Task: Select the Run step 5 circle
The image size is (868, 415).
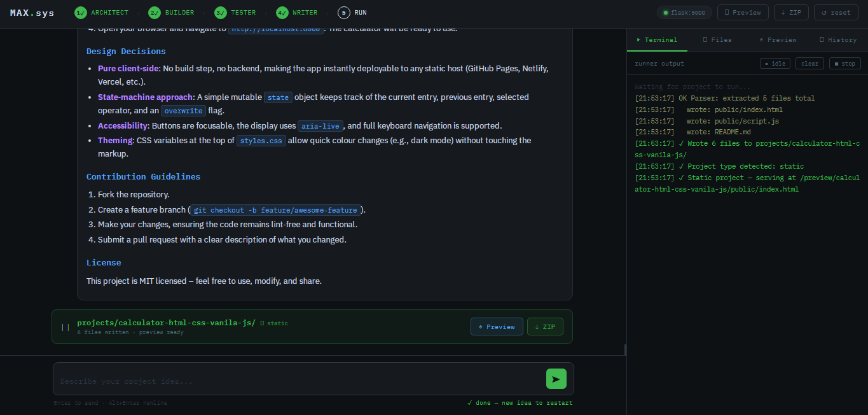Action: coord(344,13)
